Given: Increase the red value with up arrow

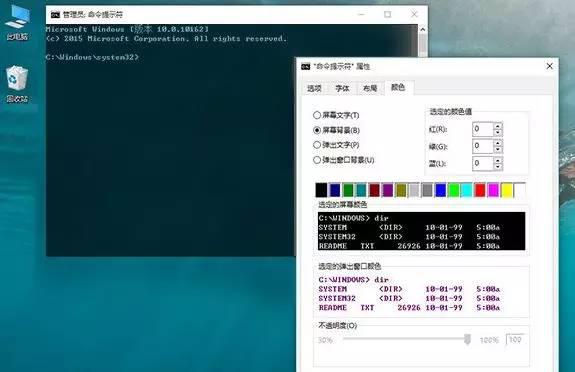Looking at the screenshot, I should tap(498, 126).
